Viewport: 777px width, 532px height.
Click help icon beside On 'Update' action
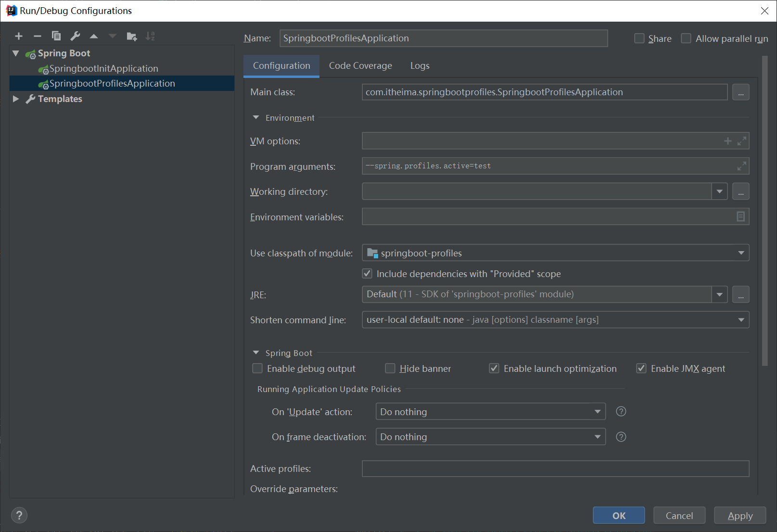coord(621,411)
